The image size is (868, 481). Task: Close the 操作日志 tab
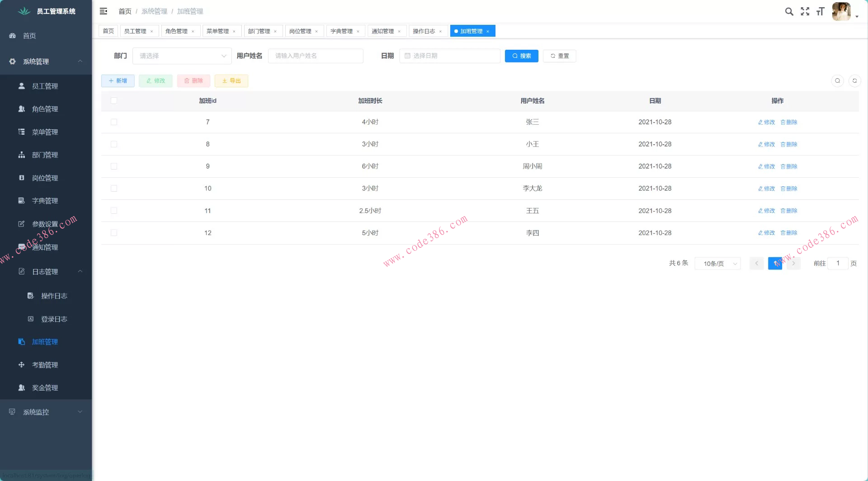pyautogui.click(x=440, y=32)
